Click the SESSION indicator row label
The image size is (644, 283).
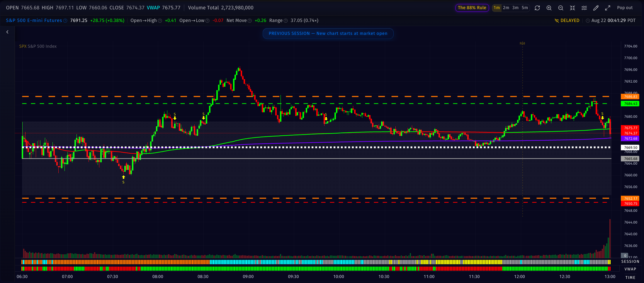(x=630, y=262)
